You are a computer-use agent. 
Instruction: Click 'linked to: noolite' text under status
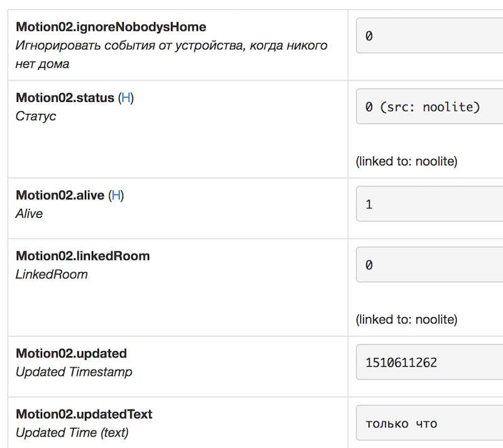(406, 162)
